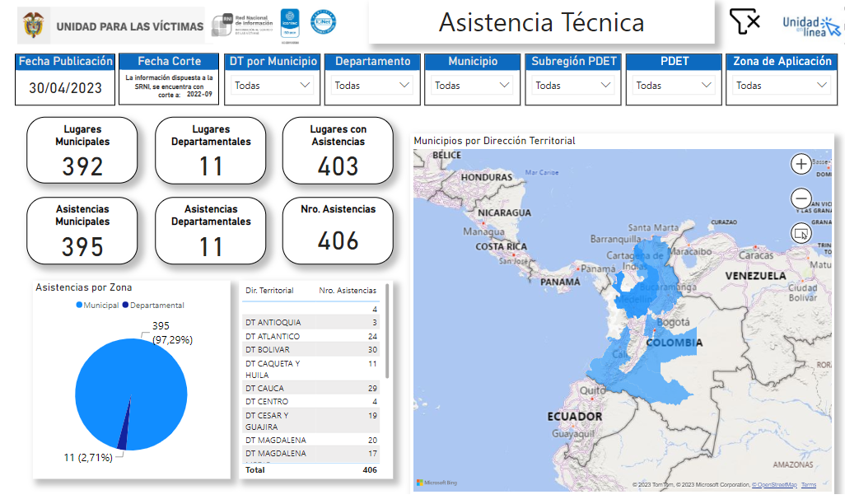This screenshot has width=845, height=504.
Task: Click the clear filters funnel icon
Action: [745, 22]
